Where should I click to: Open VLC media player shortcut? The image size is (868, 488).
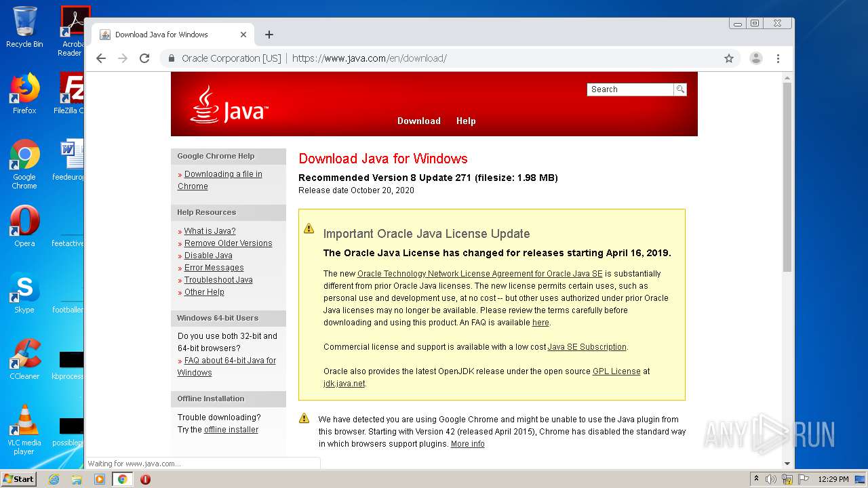24,430
